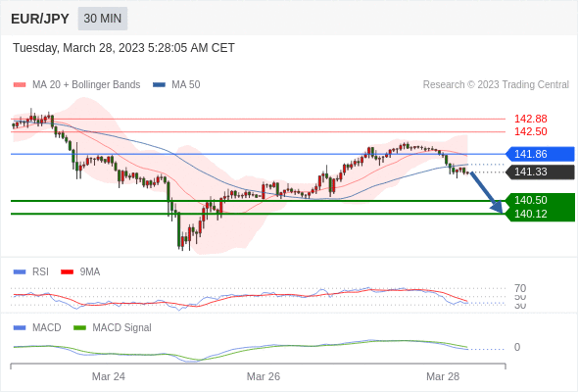Click the MA 20 + Bollinger Bands legend swatch
The height and width of the screenshot is (392, 578).
pyautogui.click(x=20, y=85)
